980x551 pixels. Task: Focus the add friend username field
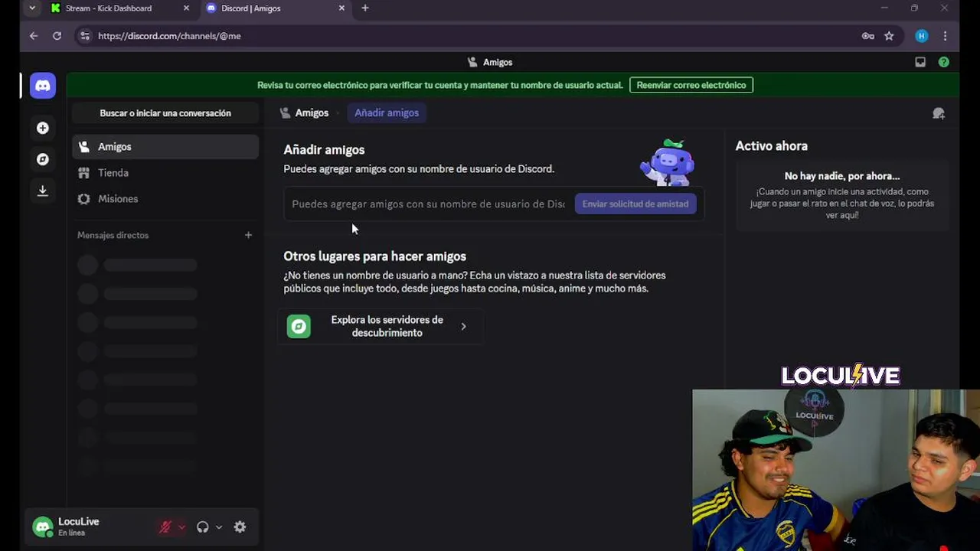[429, 204]
